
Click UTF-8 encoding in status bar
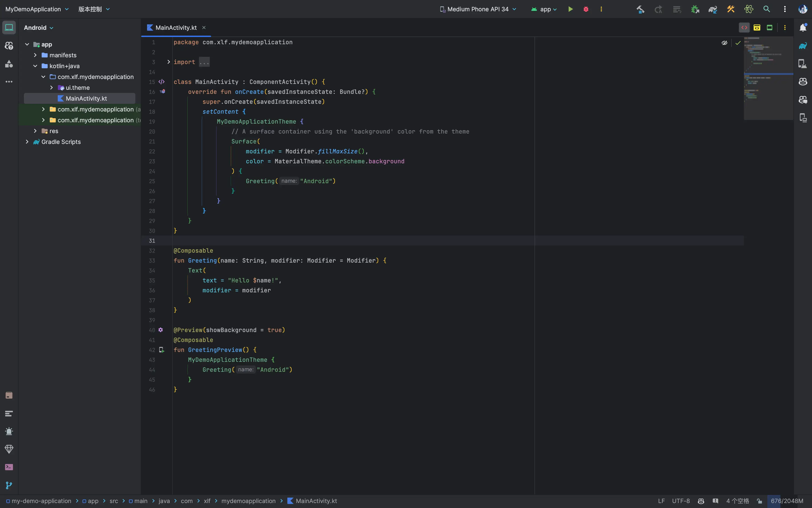[x=681, y=501]
